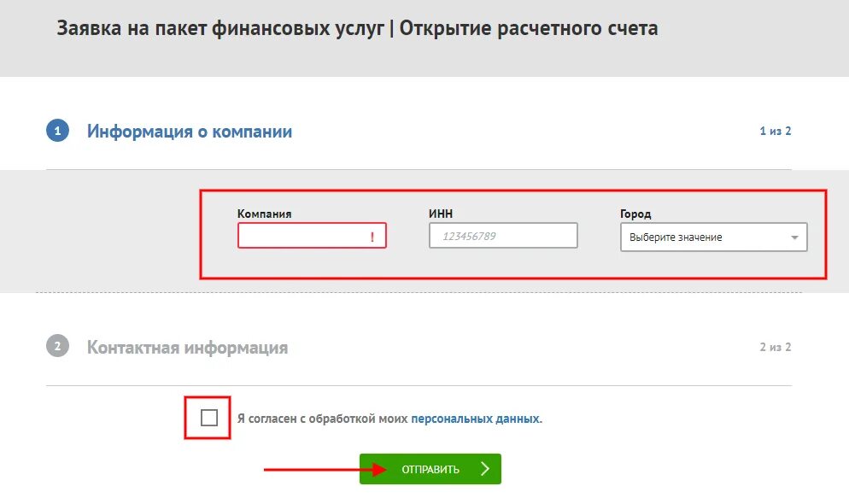
Task: Click the Город dropdown arrow
Action: [x=794, y=237]
